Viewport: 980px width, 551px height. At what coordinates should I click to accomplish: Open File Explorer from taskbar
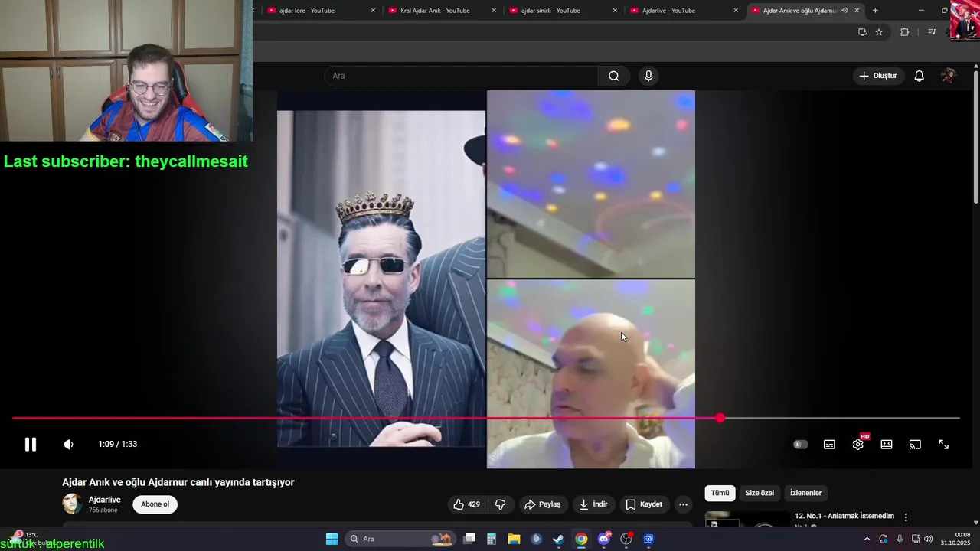coord(514,539)
